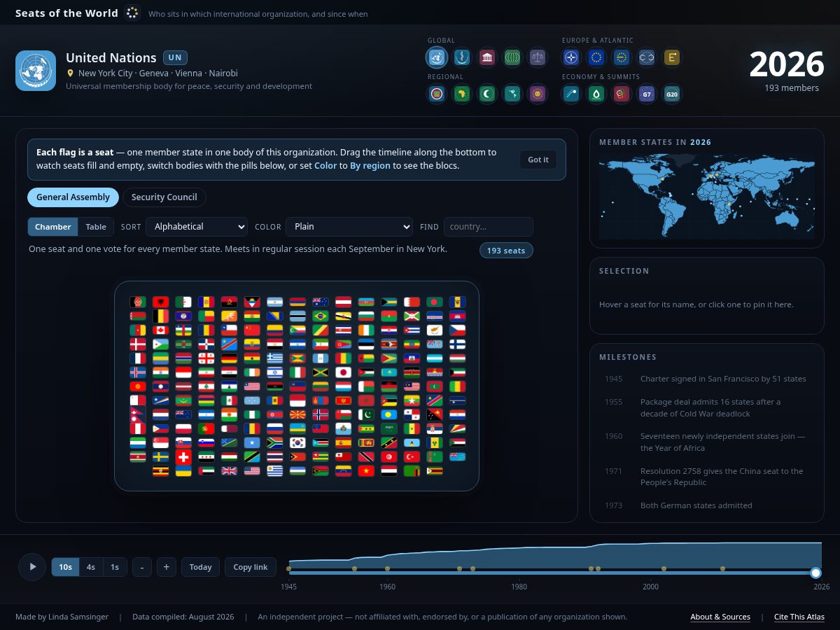Click the timeline marker above 1960
840x630 pixels.
click(x=387, y=568)
